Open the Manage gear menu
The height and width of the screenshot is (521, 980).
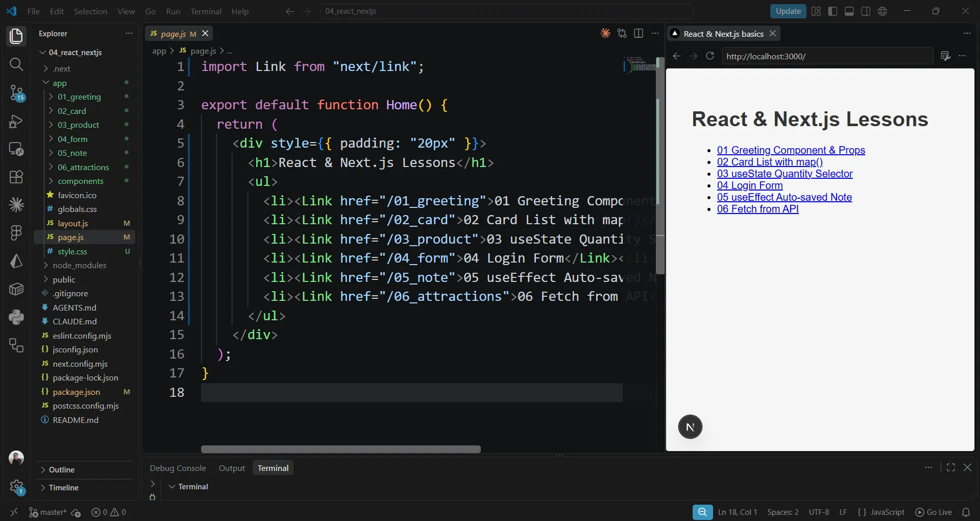[x=16, y=487]
